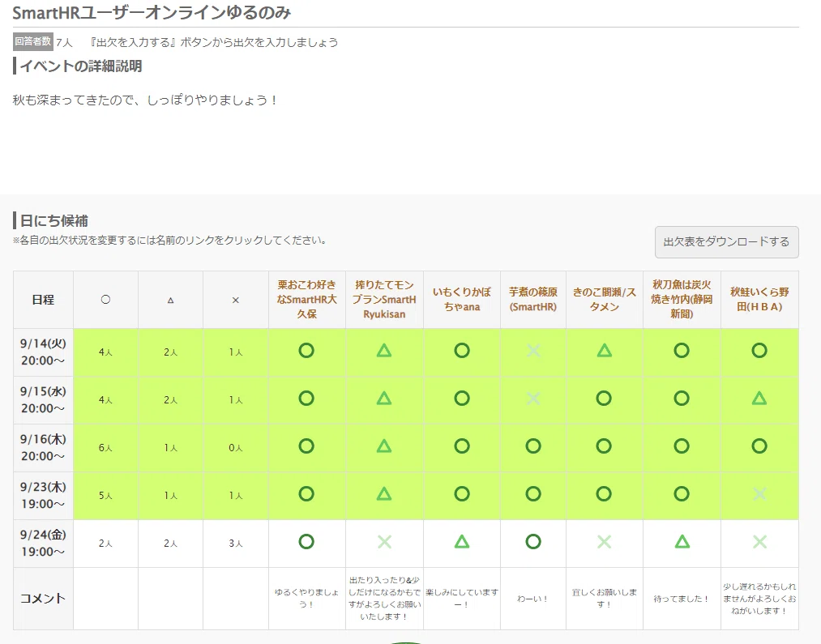Click 野田's circle mark for 9/16(木)

(x=759, y=446)
